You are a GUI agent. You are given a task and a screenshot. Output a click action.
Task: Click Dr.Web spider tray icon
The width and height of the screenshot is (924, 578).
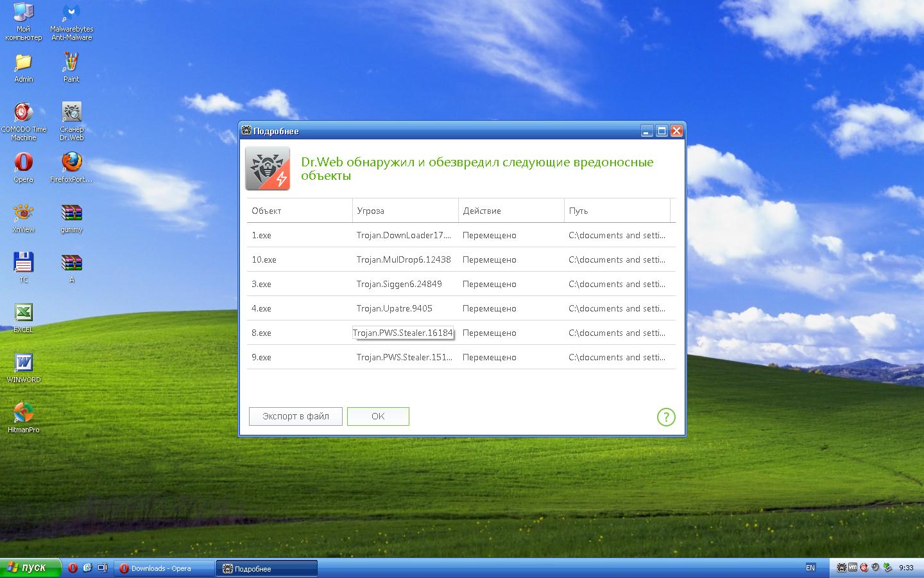point(842,568)
